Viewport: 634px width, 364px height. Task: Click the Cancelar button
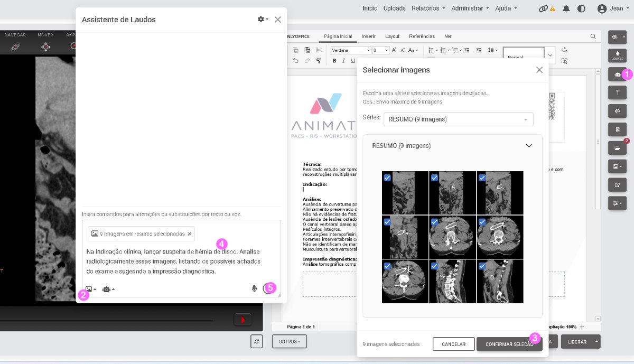coord(453,344)
